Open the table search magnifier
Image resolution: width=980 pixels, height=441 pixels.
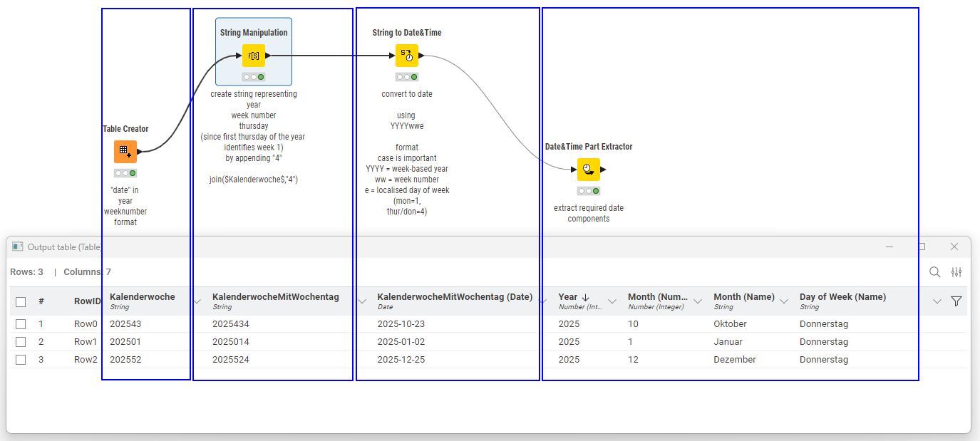click(934, 272)
